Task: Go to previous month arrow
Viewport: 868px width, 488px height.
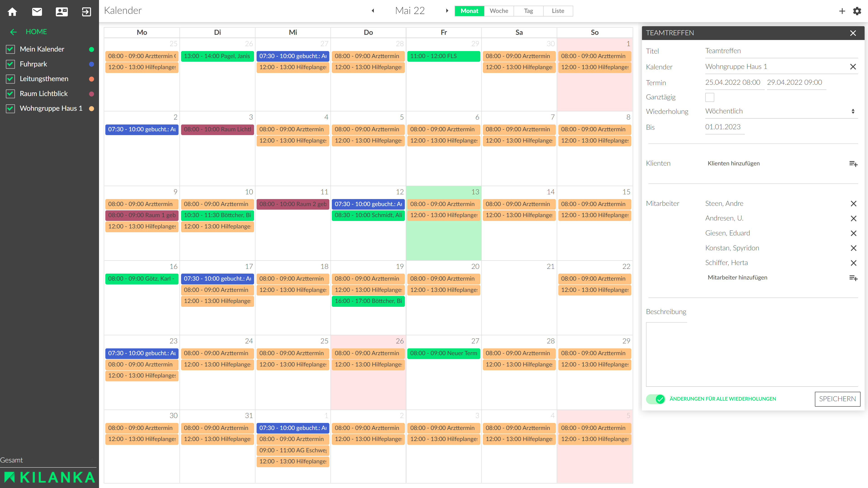Action: tap(373, 11)
